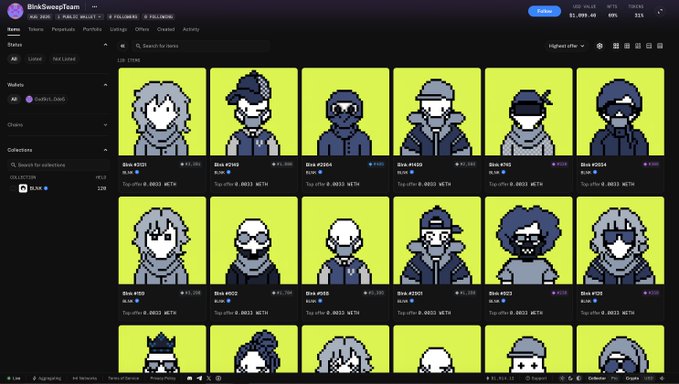The height and width of the screenshot is (384, 679).
Task: Switch to list view icon
Action: tap(649, 46)
